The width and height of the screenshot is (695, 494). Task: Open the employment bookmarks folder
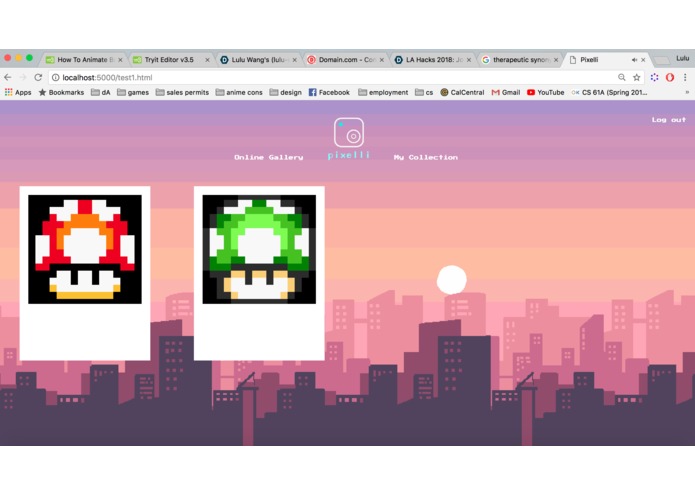[x=383, y=92]
